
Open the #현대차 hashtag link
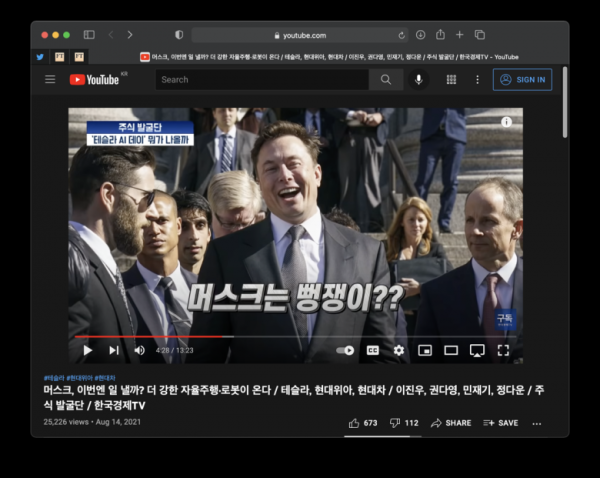pyautogui.click(x=105, y=378)
